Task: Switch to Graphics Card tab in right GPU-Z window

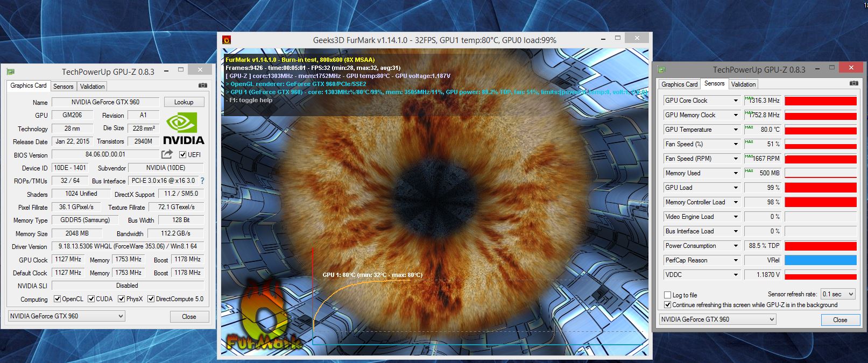Action: [x=680, y=84]
